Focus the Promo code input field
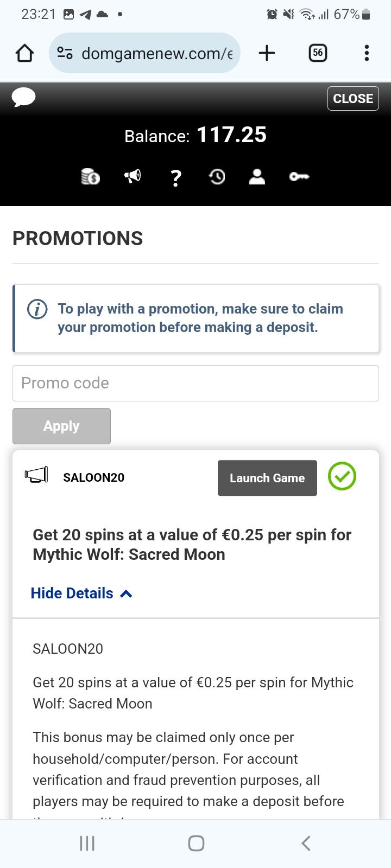The image size is (391, 868). click(x=195, y=383)
